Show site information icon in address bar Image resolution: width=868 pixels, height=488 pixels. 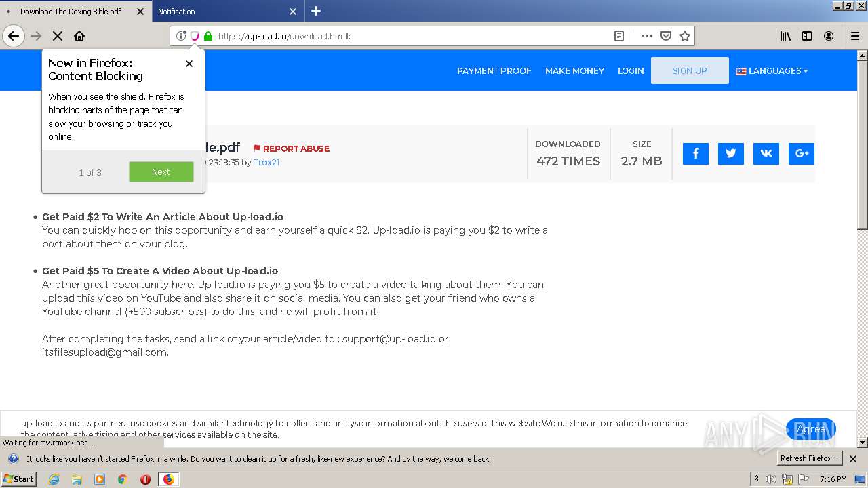181,36
